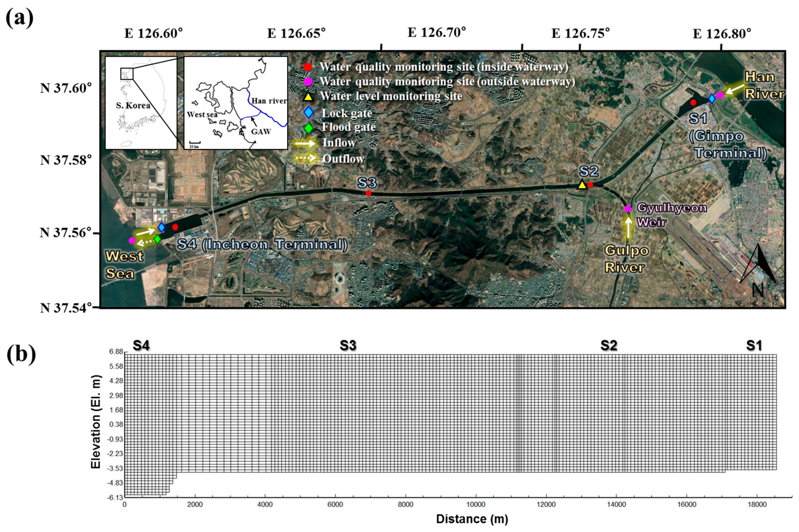799x532 pixels.
Task: Click the dotted outflow arrow near West Sea
Action: tap(145, 242)
